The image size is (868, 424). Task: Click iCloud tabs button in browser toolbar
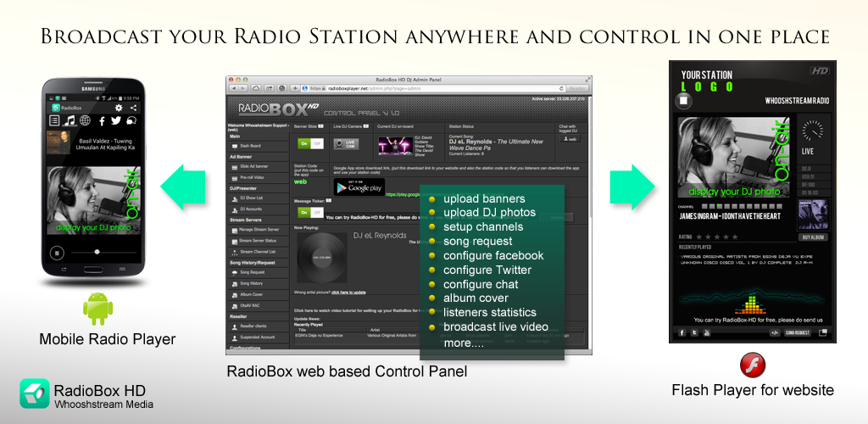pos(256,88)
